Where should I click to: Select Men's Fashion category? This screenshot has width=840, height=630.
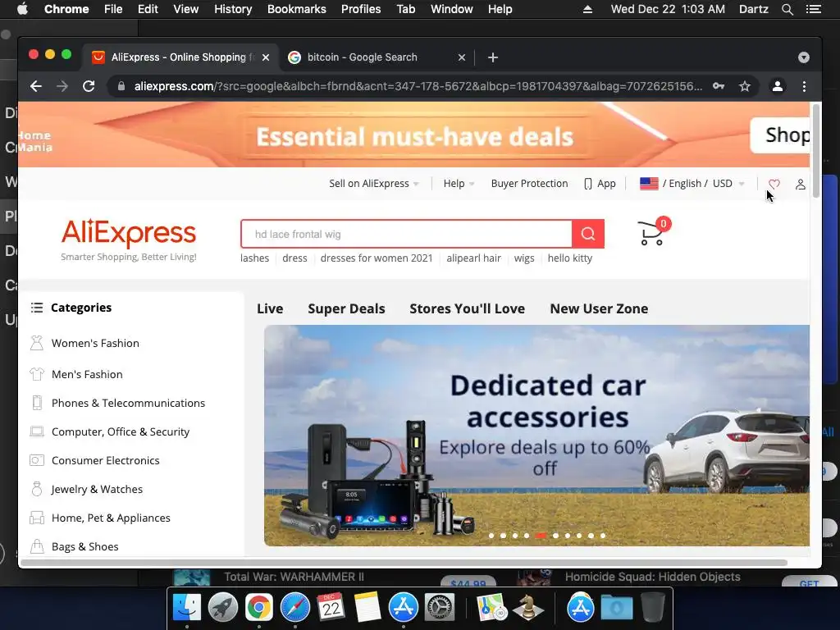[x=87, y=374]
